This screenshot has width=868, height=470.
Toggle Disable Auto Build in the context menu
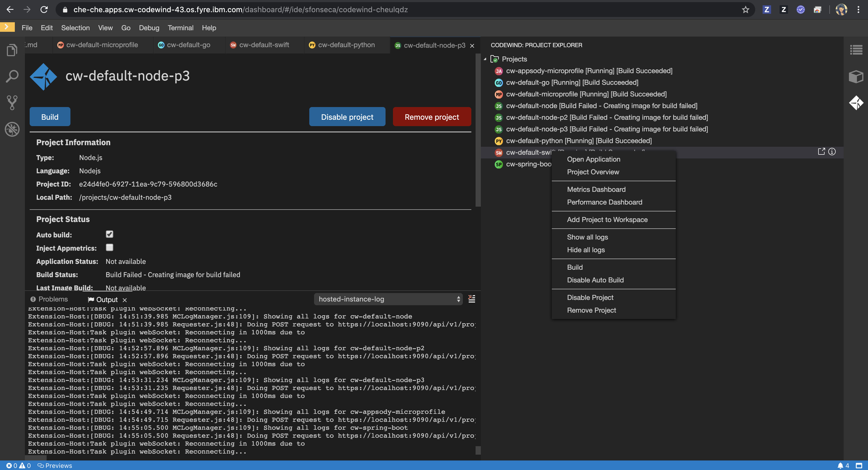point(595,280)
